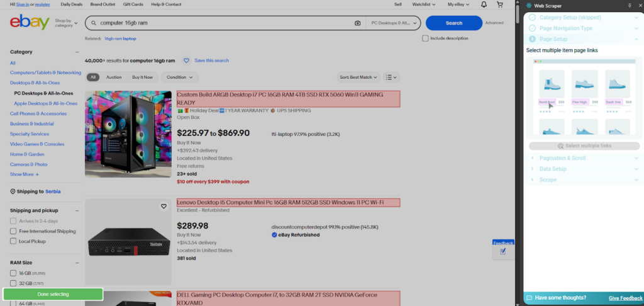Click the Show More categories link

25,174
